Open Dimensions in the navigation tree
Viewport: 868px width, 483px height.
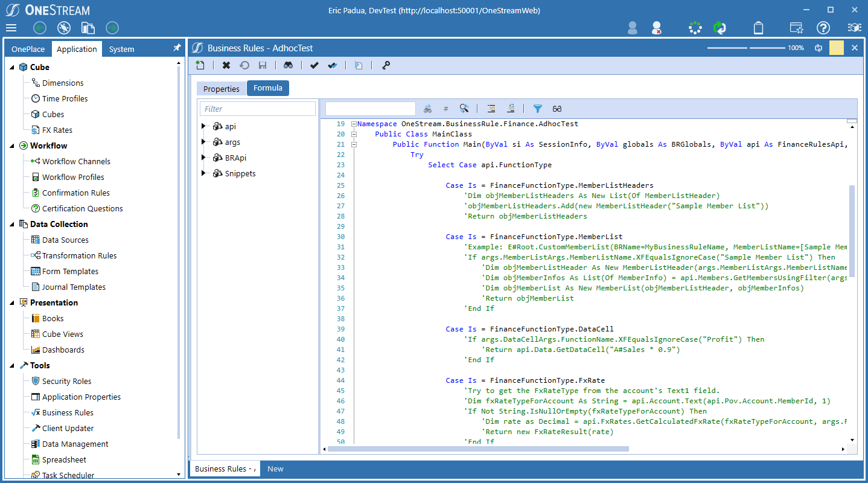click(x=63, y=83)
